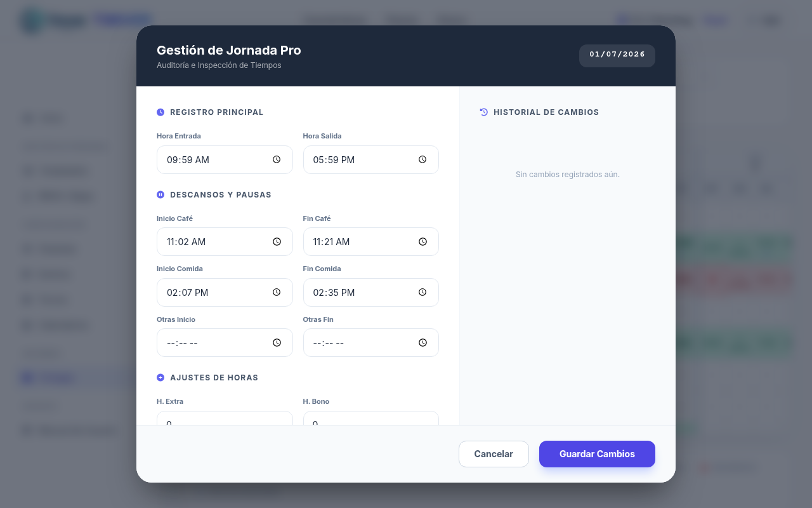Click the 'DESCANSOS Y PAUSAS' section heading

pos(221,195)
